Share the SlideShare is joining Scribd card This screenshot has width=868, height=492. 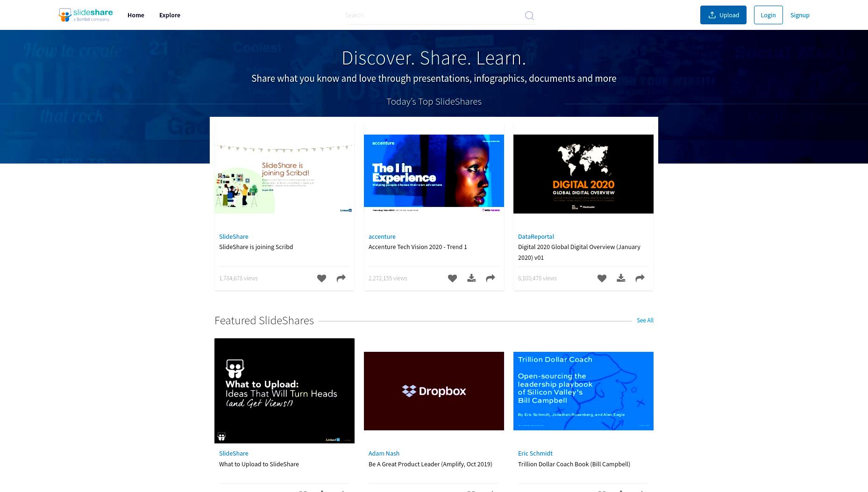point(341,278)
